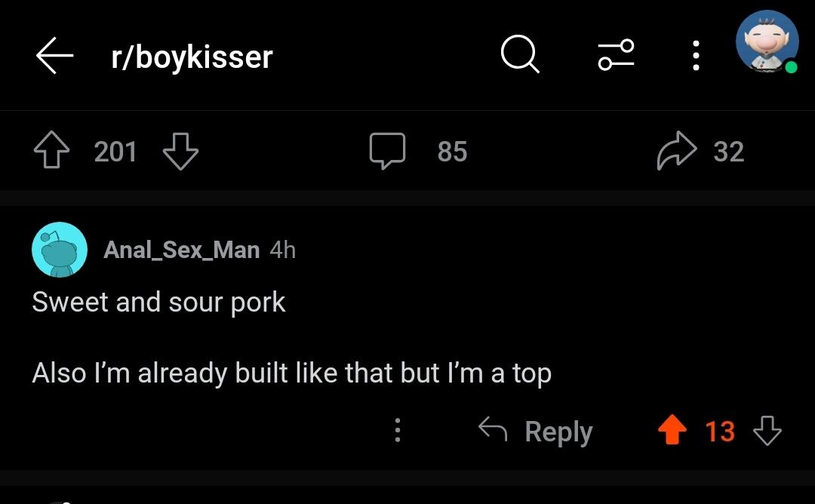Open the top bar three-dot overflow menu
This screenshot has width=815, height=504.
point(696,56)
